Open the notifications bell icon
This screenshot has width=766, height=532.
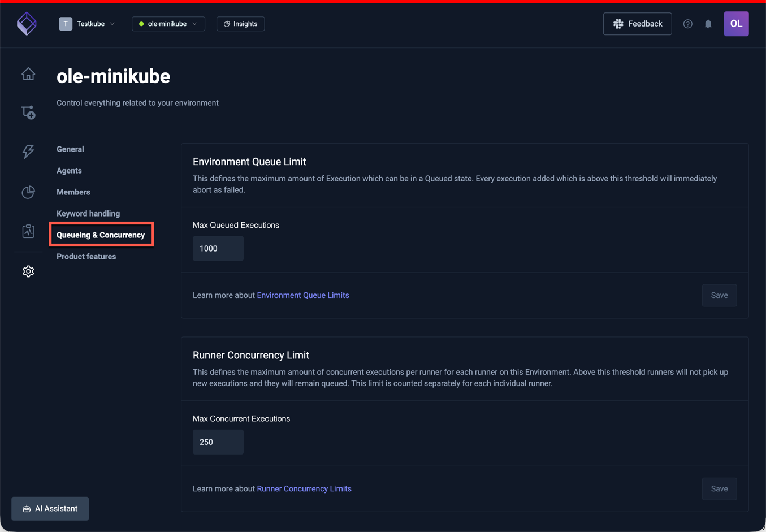(x=708, y=24)
